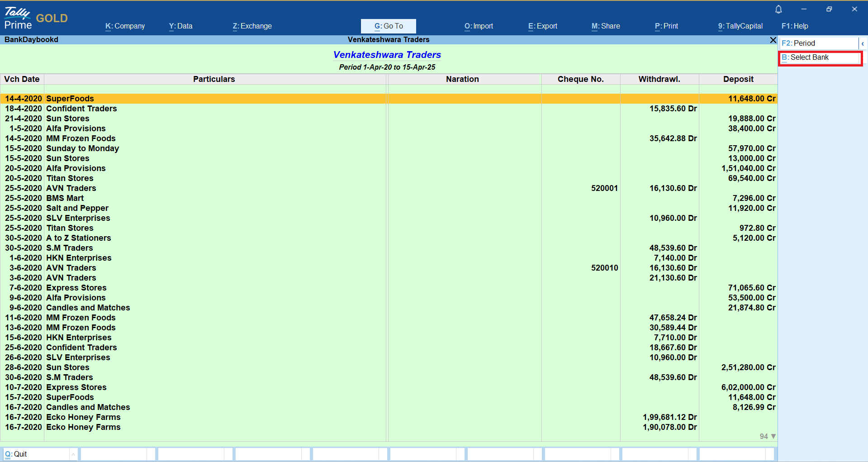Open the Exchange menu

pyautogui.click(x=252, y=26)
